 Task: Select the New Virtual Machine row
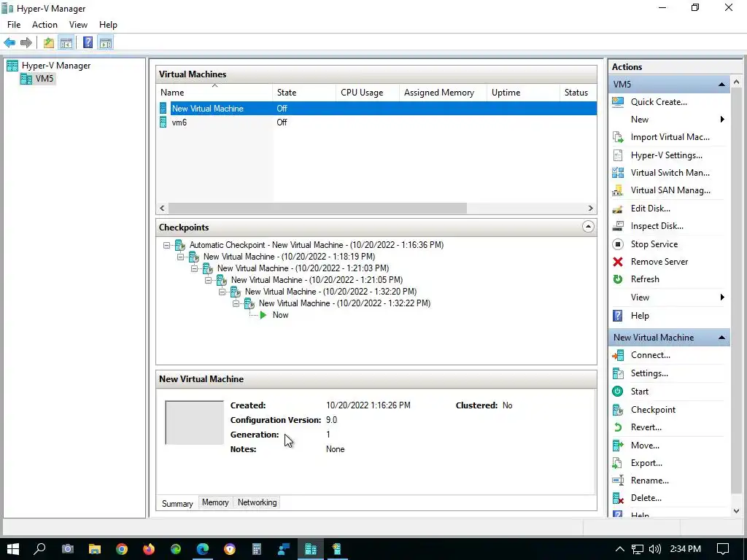coord(376,109)
